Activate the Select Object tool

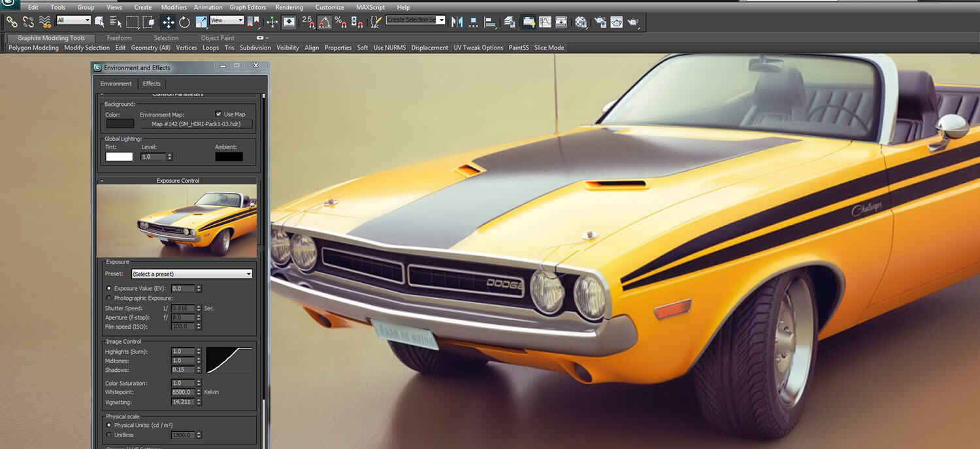point(99,22)
